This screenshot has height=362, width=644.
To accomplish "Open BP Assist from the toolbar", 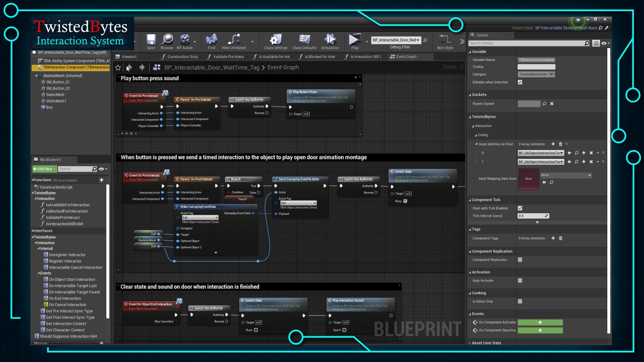I will (x=185, y=41).
